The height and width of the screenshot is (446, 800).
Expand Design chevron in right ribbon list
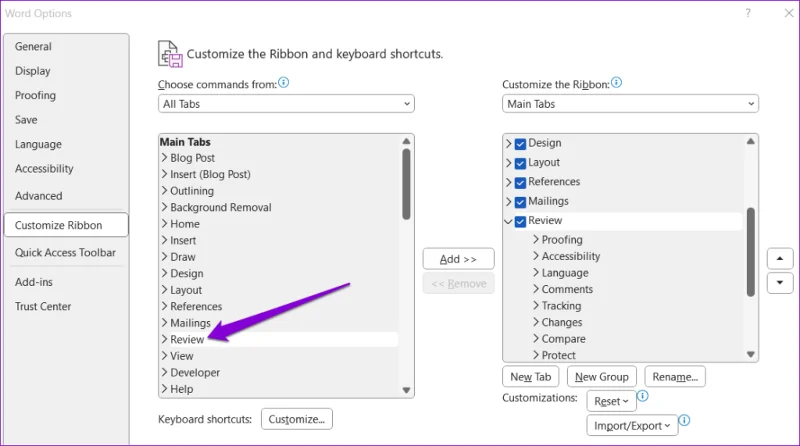508,143
